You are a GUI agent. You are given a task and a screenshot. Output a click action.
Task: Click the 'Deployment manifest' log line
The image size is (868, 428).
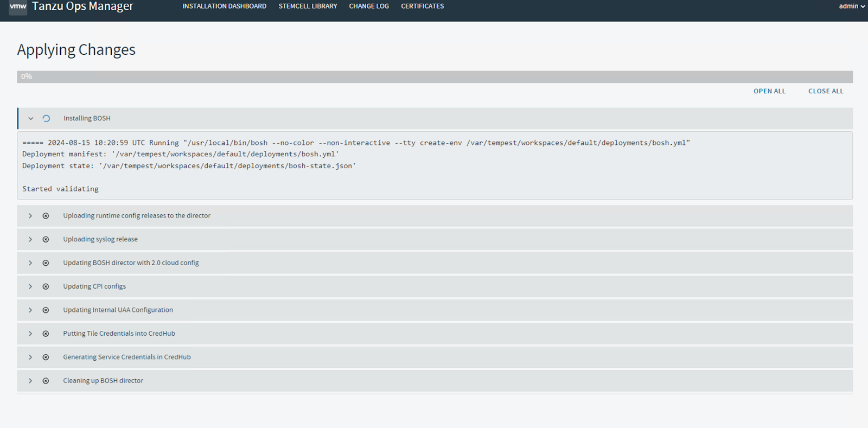click(x=180, y=154)
